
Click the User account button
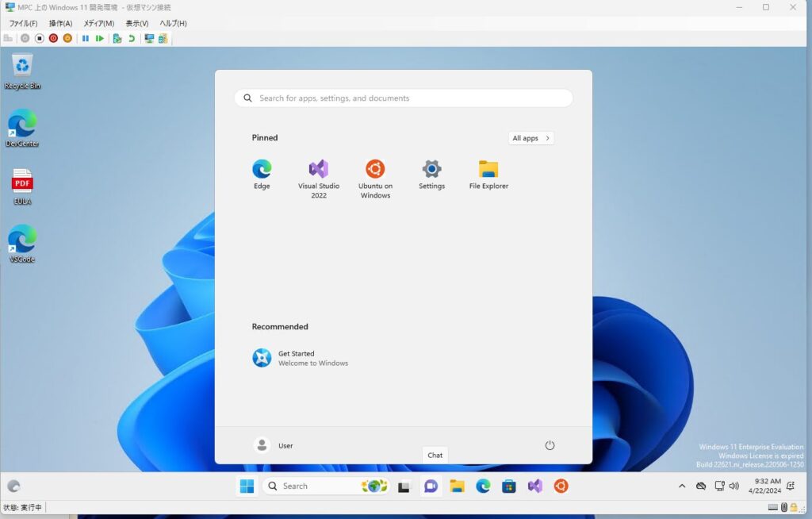(x=274, y=445)
